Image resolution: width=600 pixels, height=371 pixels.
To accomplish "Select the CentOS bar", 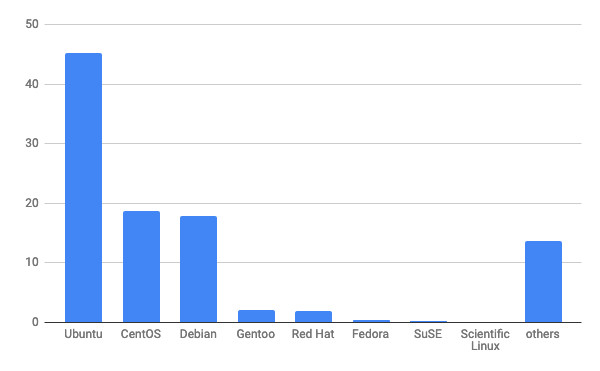I will click(141, 267).
